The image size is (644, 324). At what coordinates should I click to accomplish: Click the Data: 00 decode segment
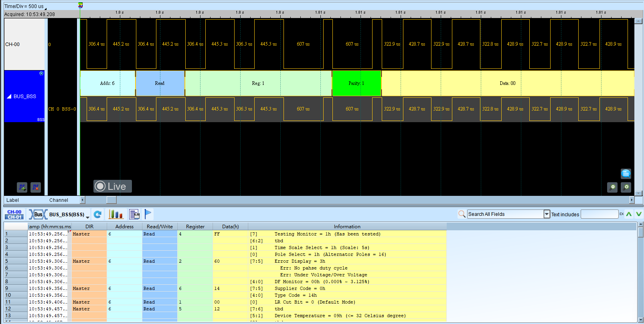(x=508, y=83)
